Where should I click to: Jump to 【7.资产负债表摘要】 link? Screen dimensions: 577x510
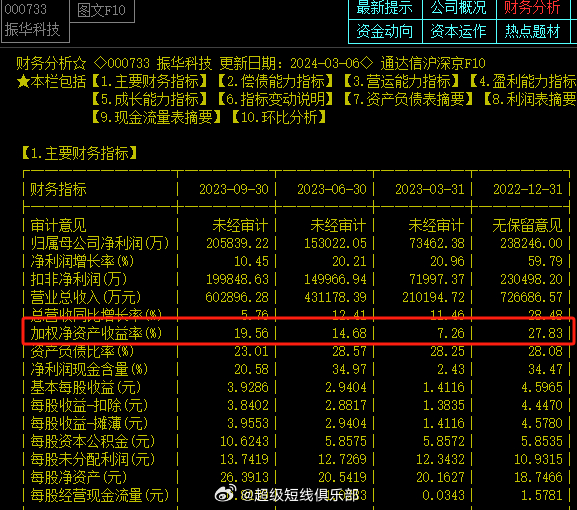(408, 99)
